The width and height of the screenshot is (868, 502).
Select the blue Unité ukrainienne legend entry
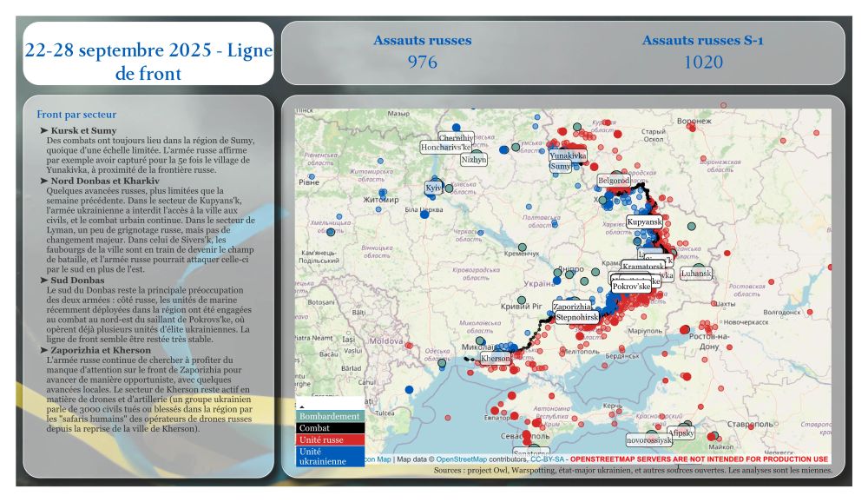pyautogui.click(x=330, y=456)
